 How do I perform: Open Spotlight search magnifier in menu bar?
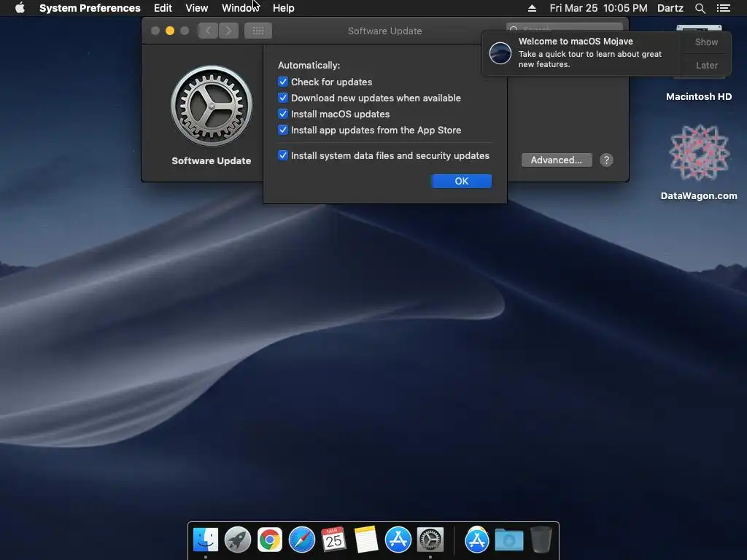click(x=700, y=8)
